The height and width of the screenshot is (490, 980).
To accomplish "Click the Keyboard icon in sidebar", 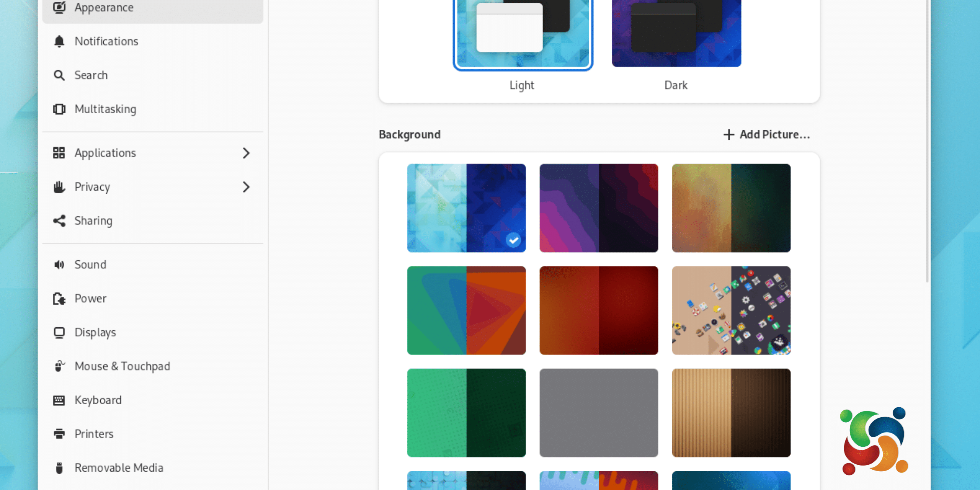I will pos(59,400).
